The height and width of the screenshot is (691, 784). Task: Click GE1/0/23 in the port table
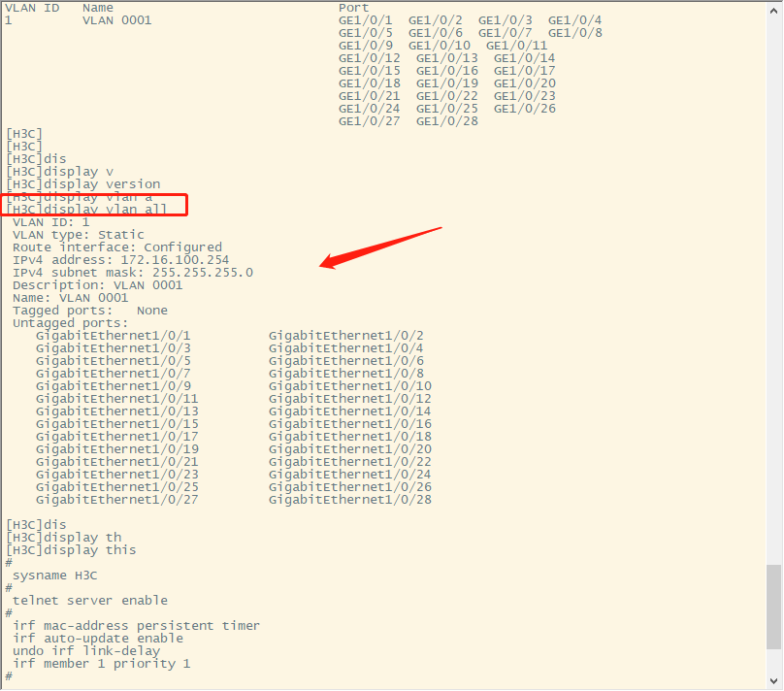coord(525,96)
